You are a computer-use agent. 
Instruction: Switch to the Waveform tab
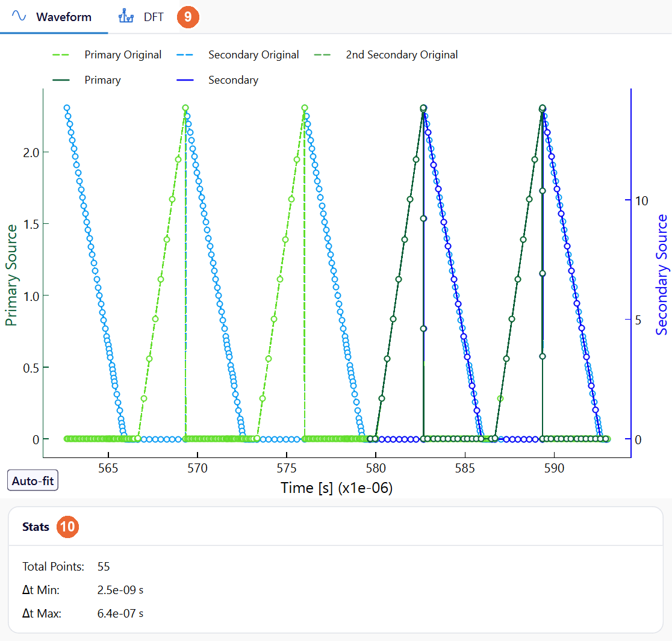pyautogui.click(x=54, y=17)
